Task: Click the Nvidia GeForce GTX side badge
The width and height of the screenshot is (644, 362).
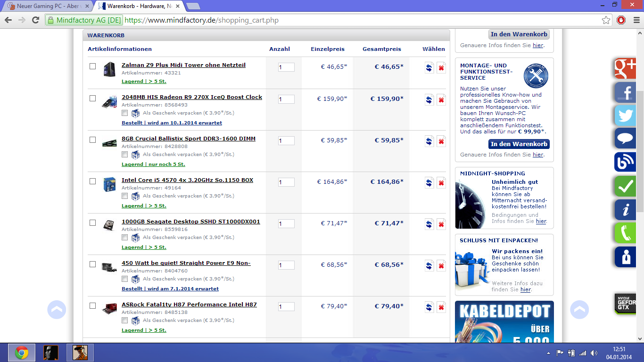Action: pyautogui.click(x=625, y=303)
